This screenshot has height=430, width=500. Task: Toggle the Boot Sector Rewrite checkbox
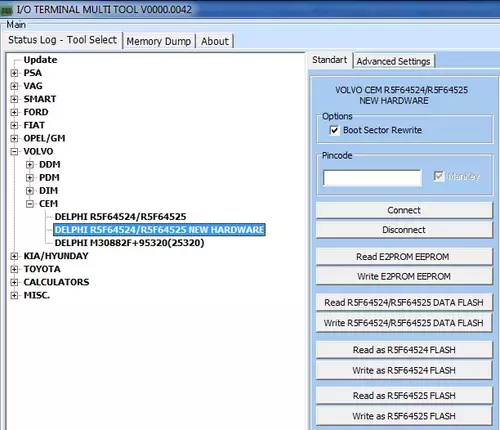(x=334, y=130)
